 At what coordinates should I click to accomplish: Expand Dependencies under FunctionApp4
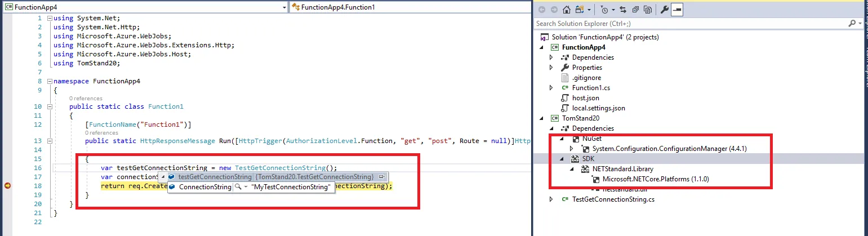click(x=552, y=57)
